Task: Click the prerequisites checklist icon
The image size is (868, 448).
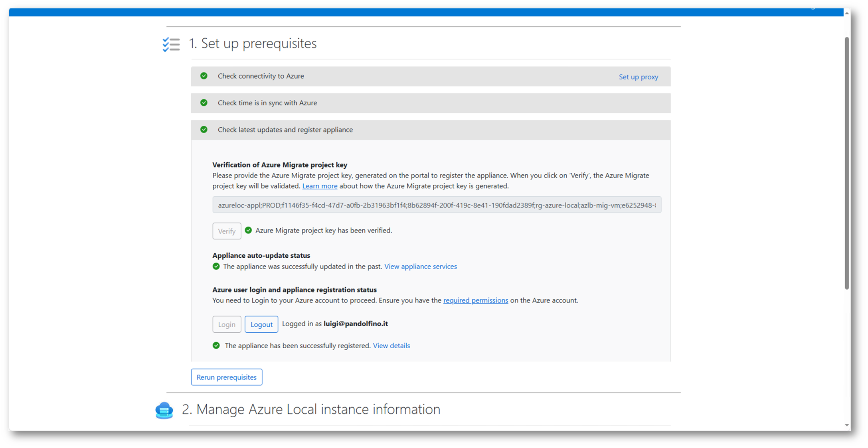Action: [171, 44]
